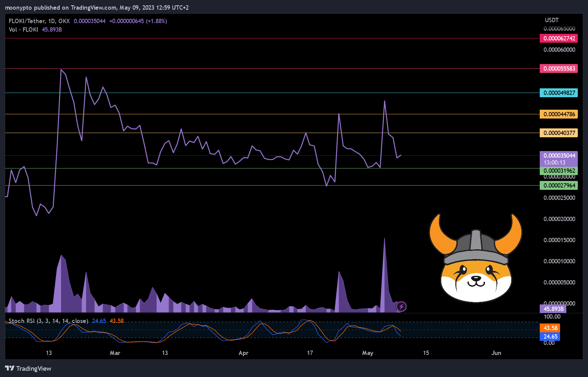Select the 0.000049827 cyan price label
This screenshot has height=377, width=588.
[x=559, y=93]
